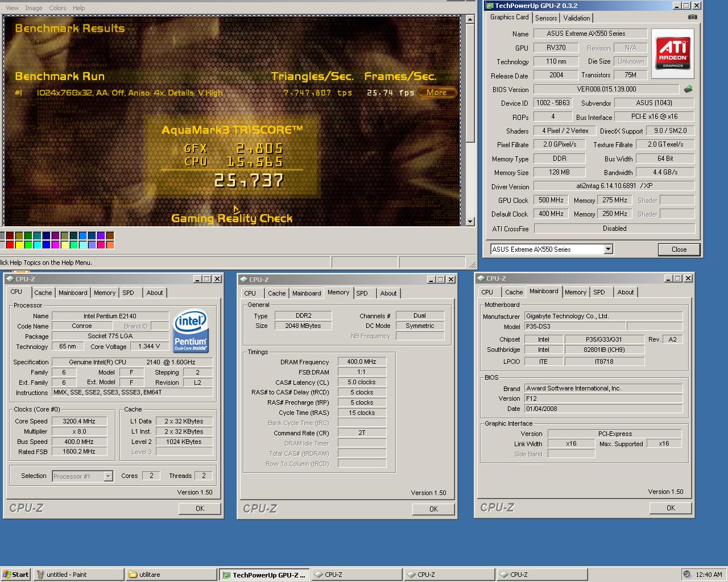Screen dimensions: 728x582
Task: Click the Multiplier value x 8.0
Action: coord(79,431)
